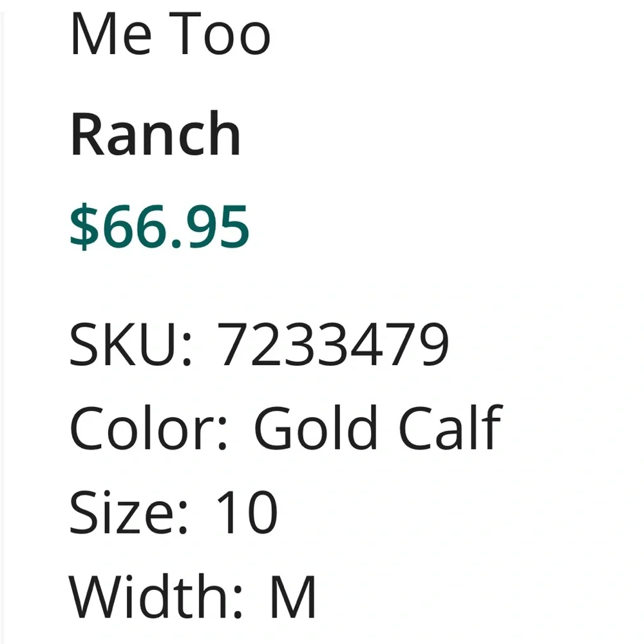This screenshot has height=644, width=644.
Task: Select the word Calf in color value
Action: [451, 428]
